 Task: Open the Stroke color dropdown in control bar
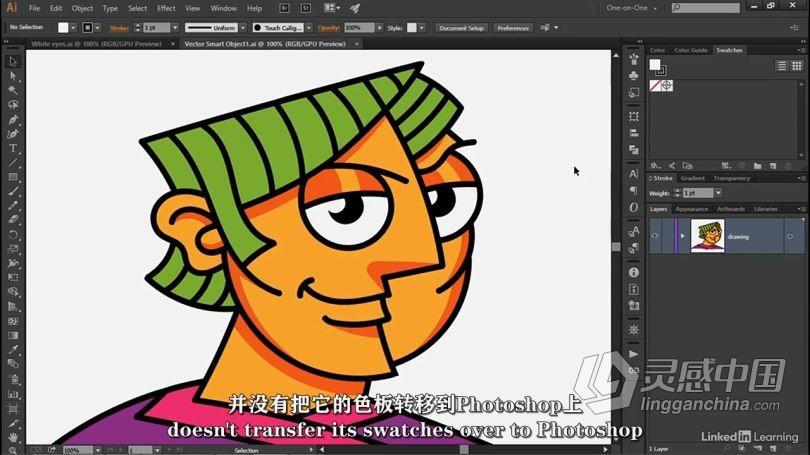pos(97,28)
